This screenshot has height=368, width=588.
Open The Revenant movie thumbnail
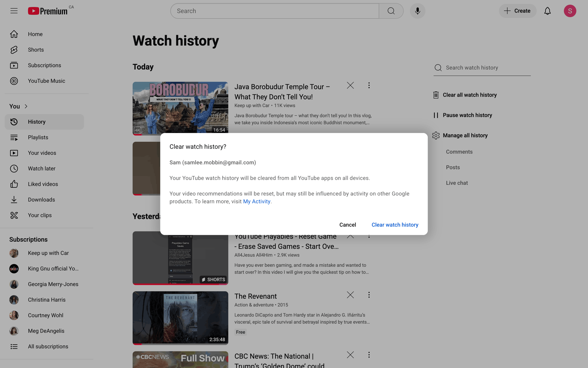click(180, 318)
